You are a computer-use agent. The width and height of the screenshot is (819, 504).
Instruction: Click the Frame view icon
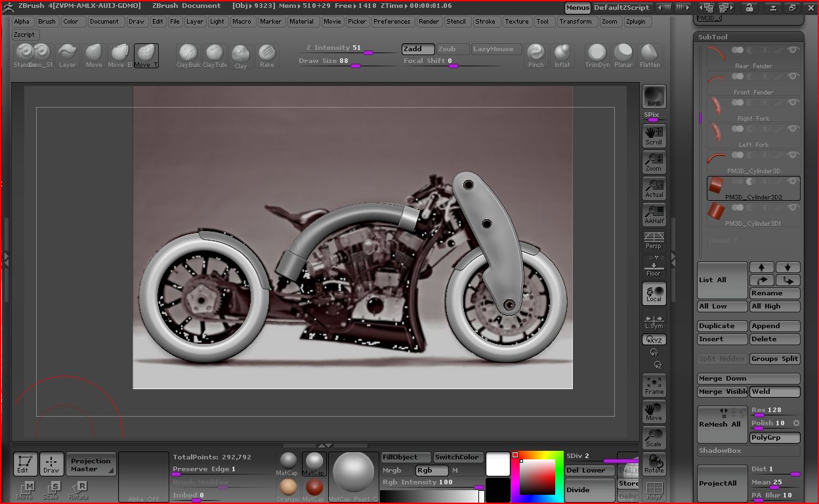pyautogui.click(x=654, y=385)
